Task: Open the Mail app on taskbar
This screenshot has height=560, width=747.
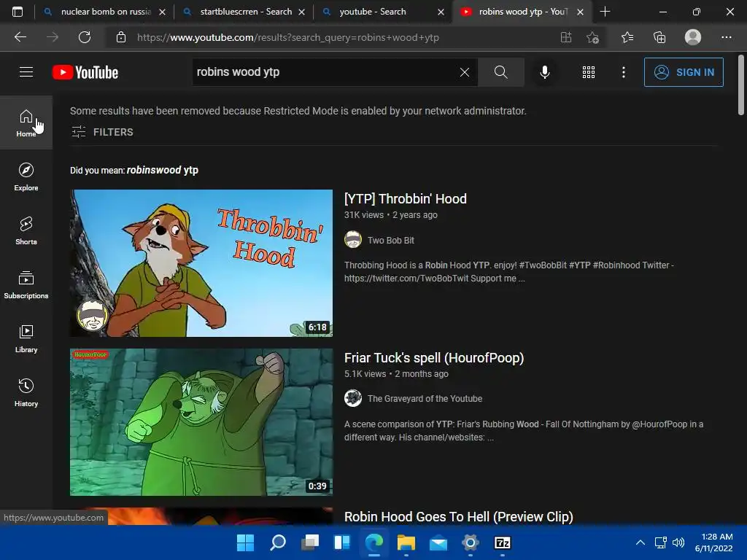Action: point(438,542)
